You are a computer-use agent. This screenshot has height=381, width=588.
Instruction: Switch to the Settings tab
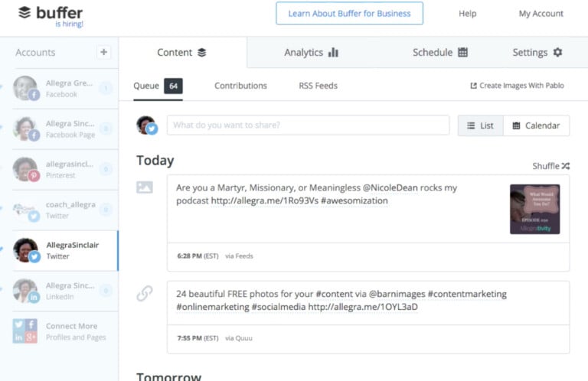point(537,53)
